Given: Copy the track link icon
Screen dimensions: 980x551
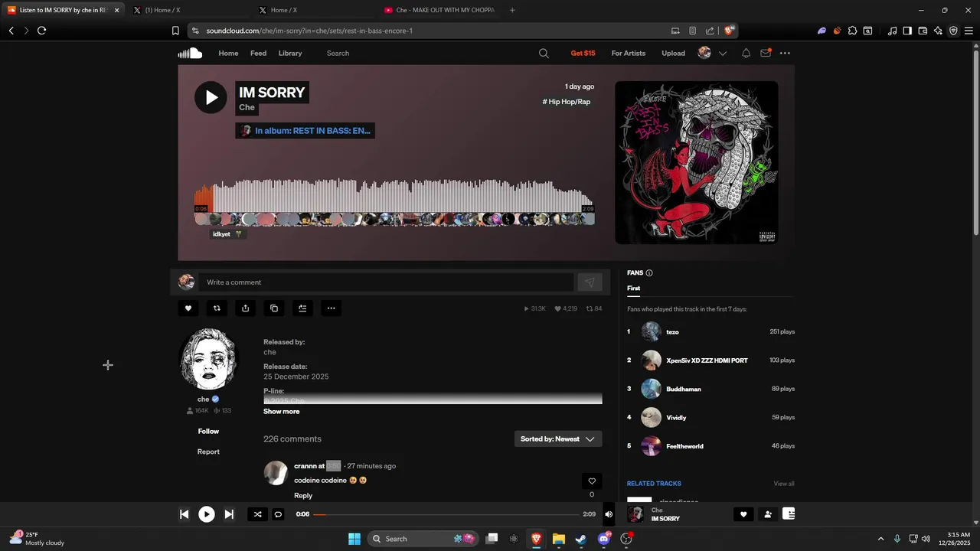Looking at the screenshot, I should click(x=274, y=308).
